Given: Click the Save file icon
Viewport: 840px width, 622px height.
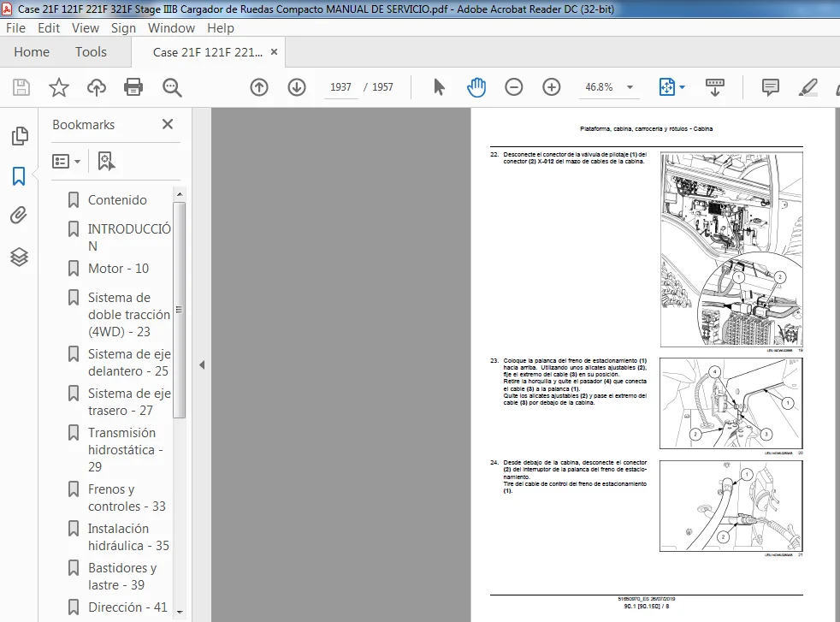Looking at the screenshot, I should (x=21, y=86).
